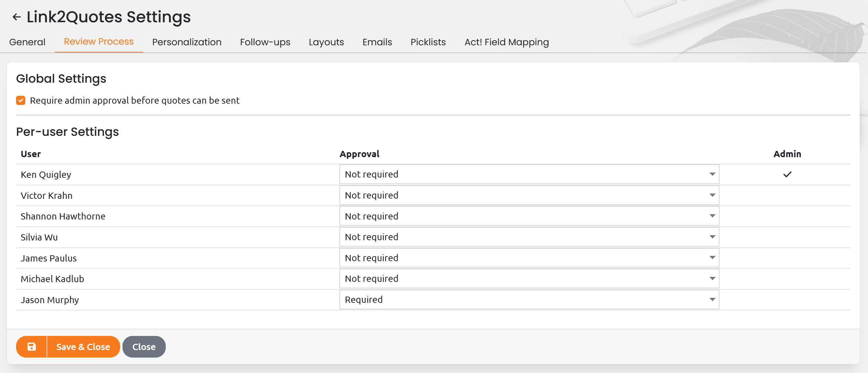
Task: Open approval dropdown for Silvia Wu
Action: [529, 237]
